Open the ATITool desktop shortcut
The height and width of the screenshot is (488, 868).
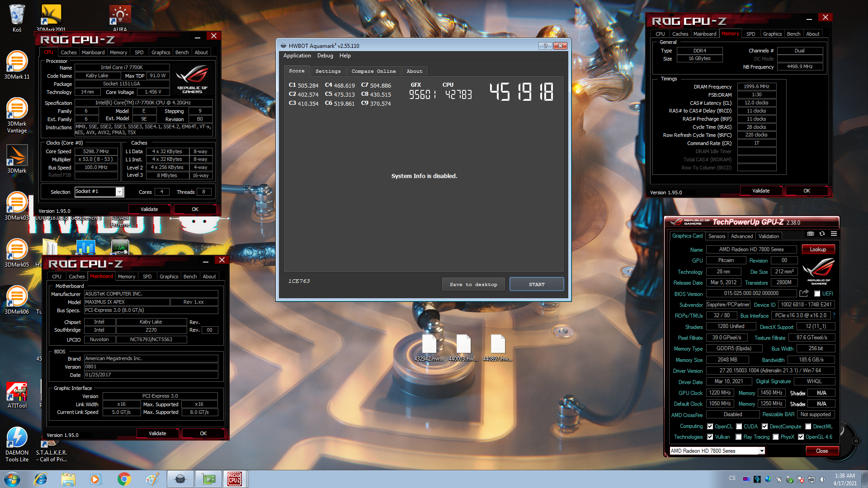pos(17,395)
